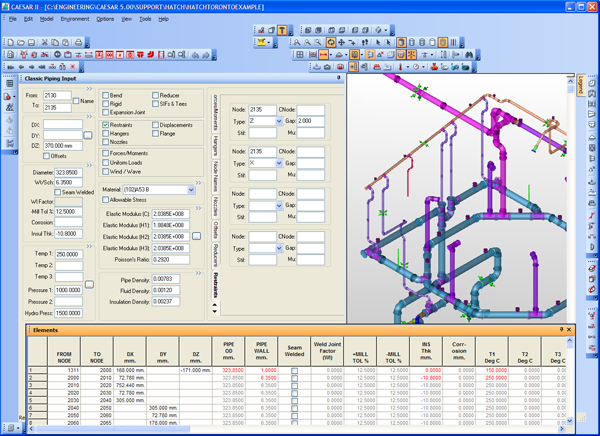The width and height of the screenshot is (600, 436).
Task: Click the open file folder icon
Action: 21,42
